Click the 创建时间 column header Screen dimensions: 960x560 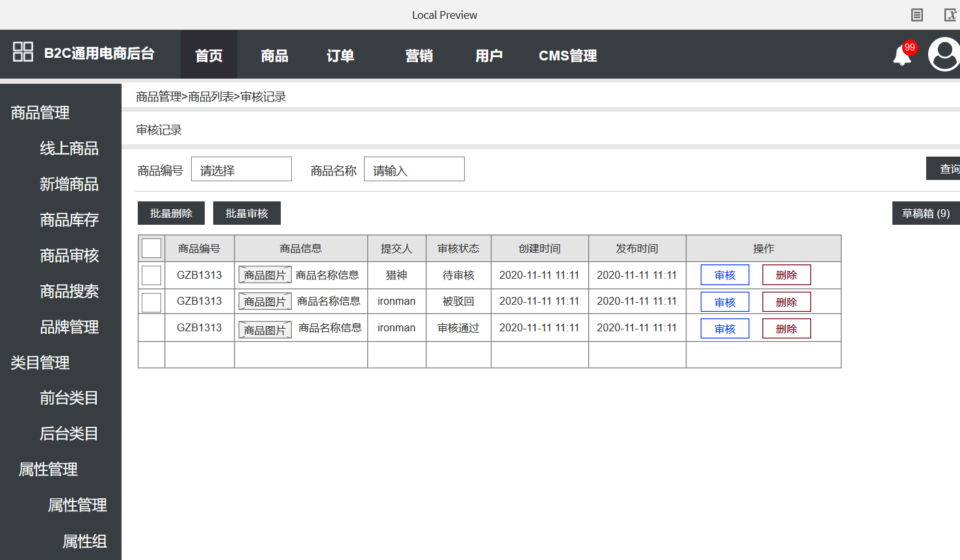point(539,248)
